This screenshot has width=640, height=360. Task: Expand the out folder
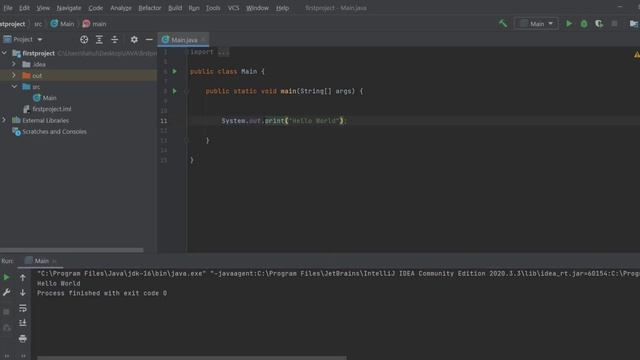pyautogui.click(x=14, y=75)
